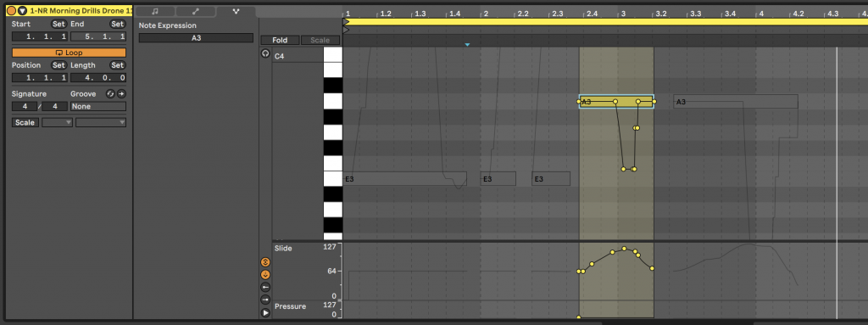Viewport: 868px width, 325px height.
Task: Switch to the Notes tab music-note icon
Action: click(x=155, y=11)
